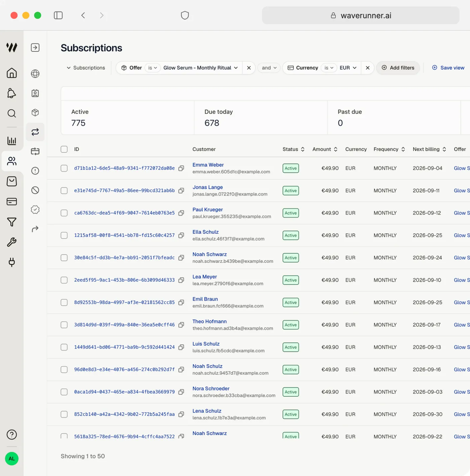The height and width of the screenshot is (476, 470).
Task: Click Save view
Action: (x=448, y=68)
